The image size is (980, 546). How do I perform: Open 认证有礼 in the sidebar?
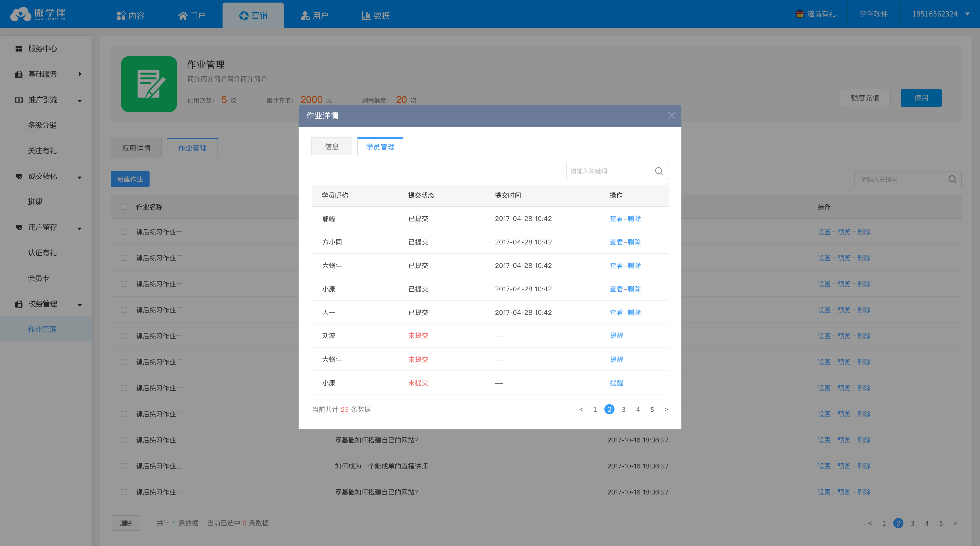pos(42,253)
